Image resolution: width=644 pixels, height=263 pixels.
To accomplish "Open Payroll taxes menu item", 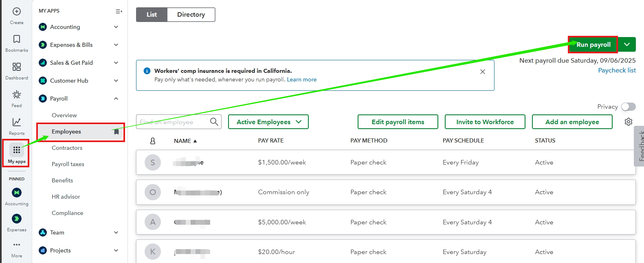I will coord(68,164).
